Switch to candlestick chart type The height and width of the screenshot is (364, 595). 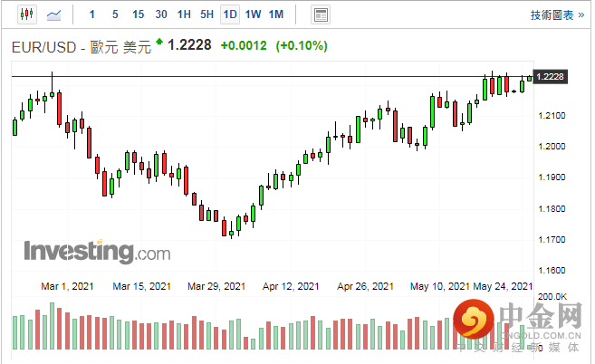coord(25,14)
